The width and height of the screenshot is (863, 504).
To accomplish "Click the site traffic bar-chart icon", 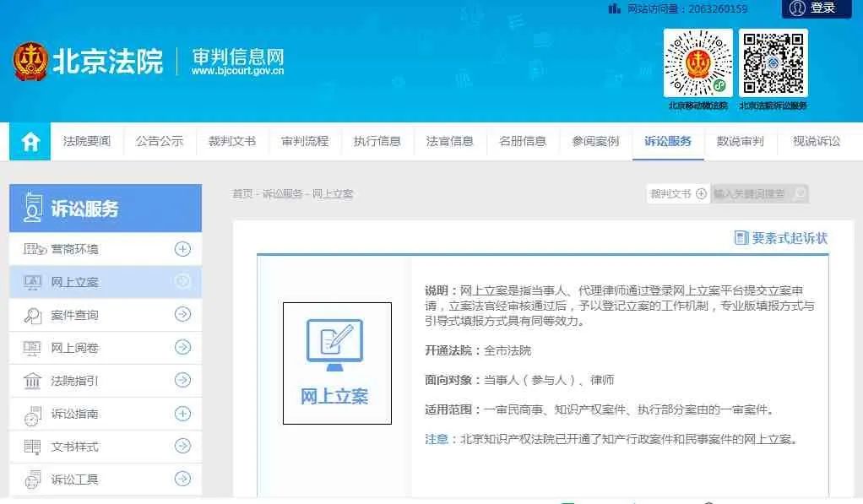I will tap(614, 8).
